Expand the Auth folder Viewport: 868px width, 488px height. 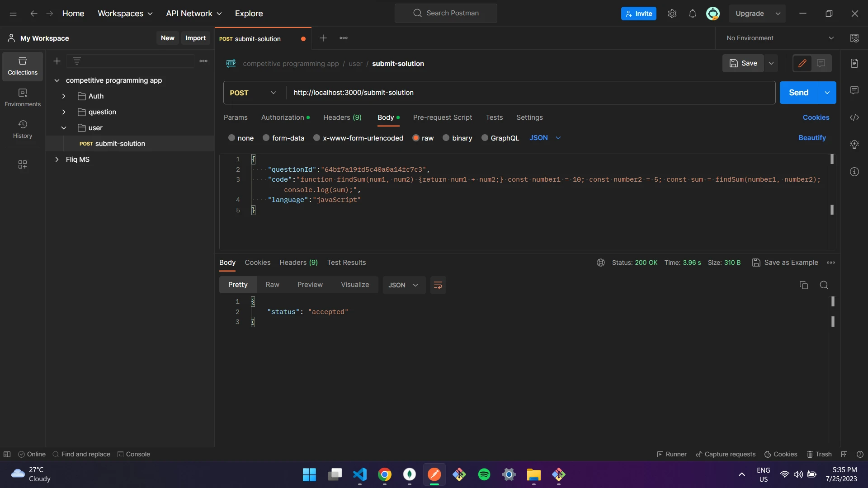64,96
